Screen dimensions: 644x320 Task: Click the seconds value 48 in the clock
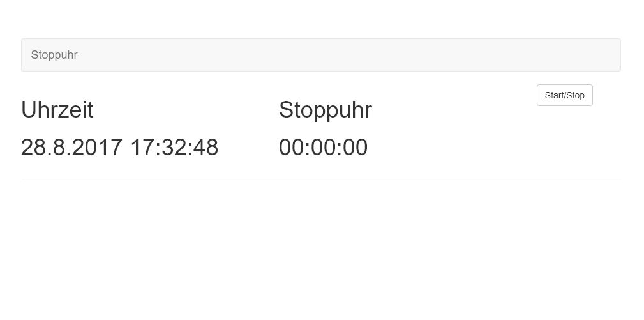206,148
